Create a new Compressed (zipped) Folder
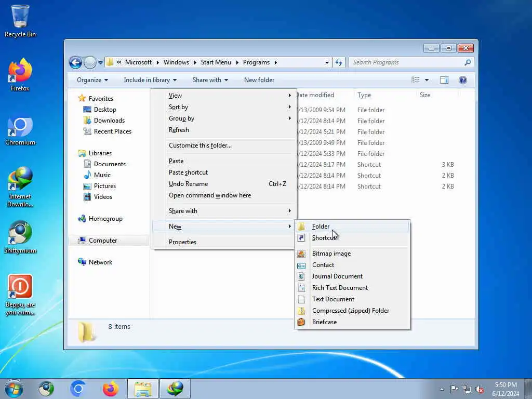532x399 pixels. pyautogui.click(x=352, y=311)
